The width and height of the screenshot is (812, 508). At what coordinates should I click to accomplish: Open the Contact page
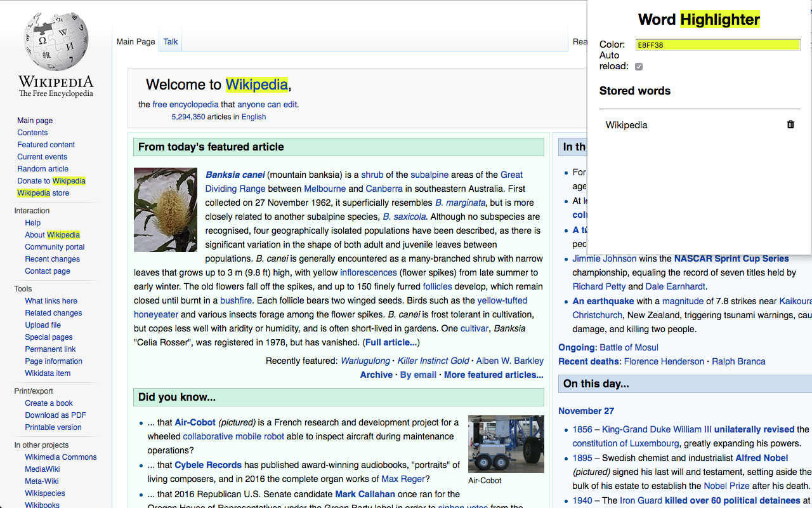[x=48, y=271]
